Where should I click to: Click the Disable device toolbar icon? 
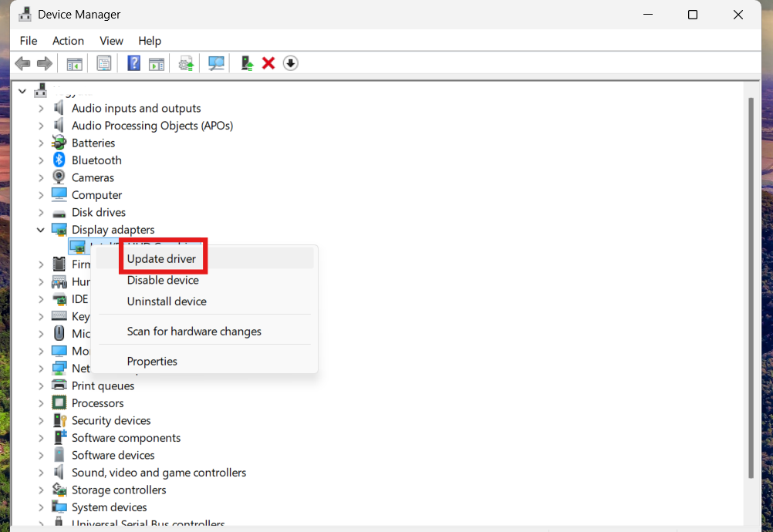[x=290, y=63]
